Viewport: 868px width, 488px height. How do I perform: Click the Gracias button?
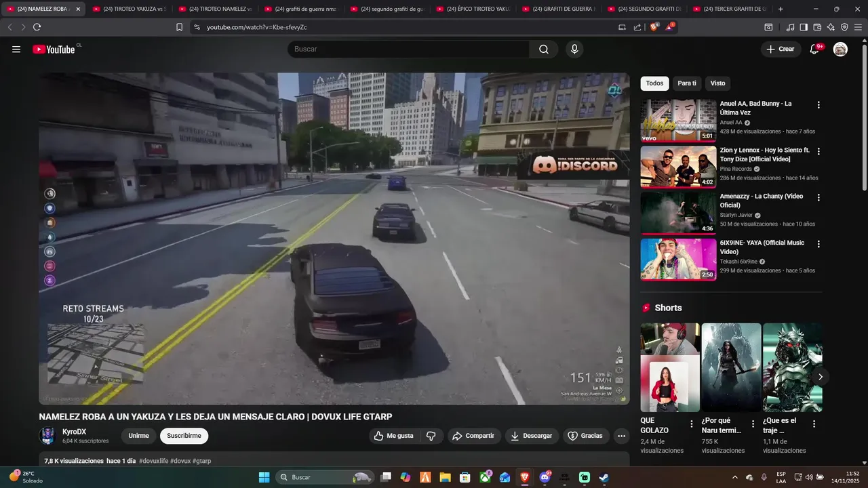[585, 436]
